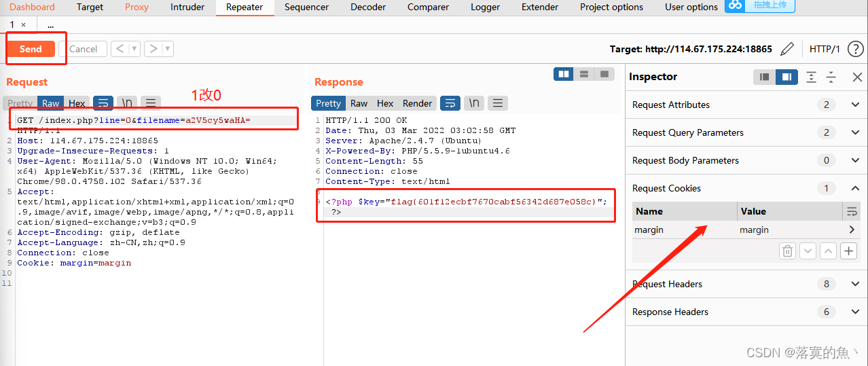Toggle non-printable chars \n in Request pane
Screen dimensions: 868x366
tap(126, 103)
